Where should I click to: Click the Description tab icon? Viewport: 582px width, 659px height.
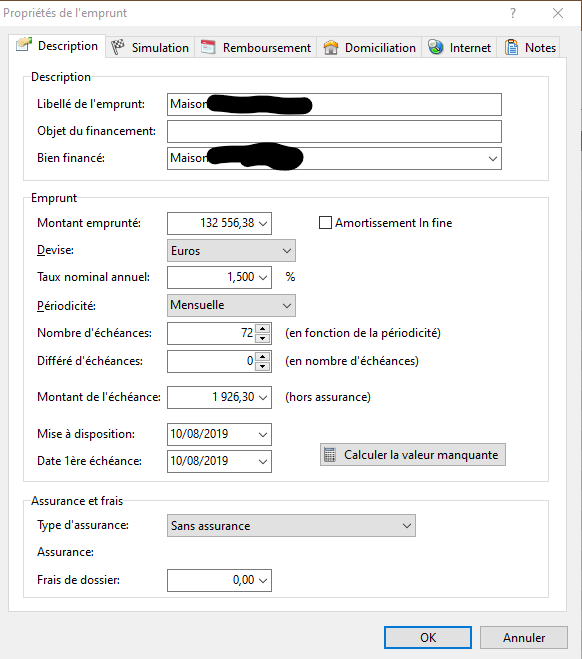(x=24, y=45)
